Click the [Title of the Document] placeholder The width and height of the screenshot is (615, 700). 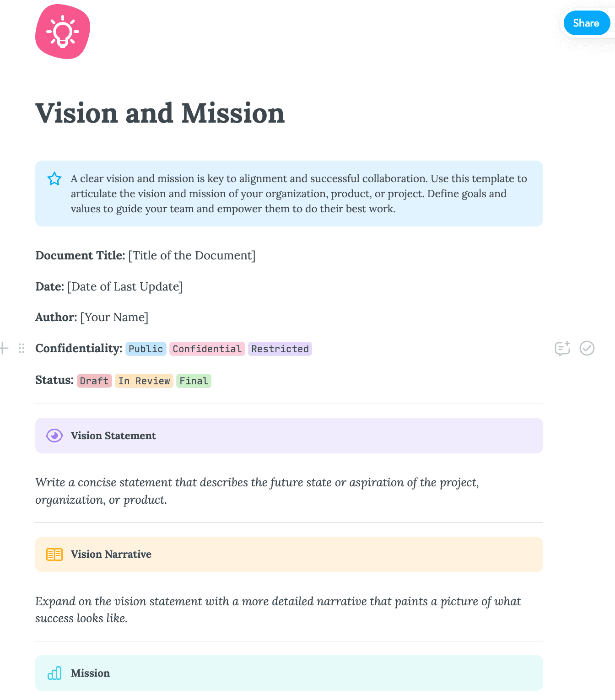pyautogui.click(x=192, y=255)
